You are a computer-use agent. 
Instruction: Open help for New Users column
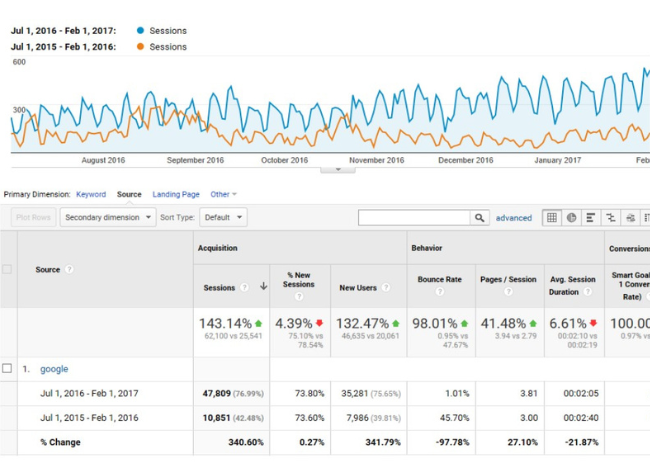coord(386,287)
